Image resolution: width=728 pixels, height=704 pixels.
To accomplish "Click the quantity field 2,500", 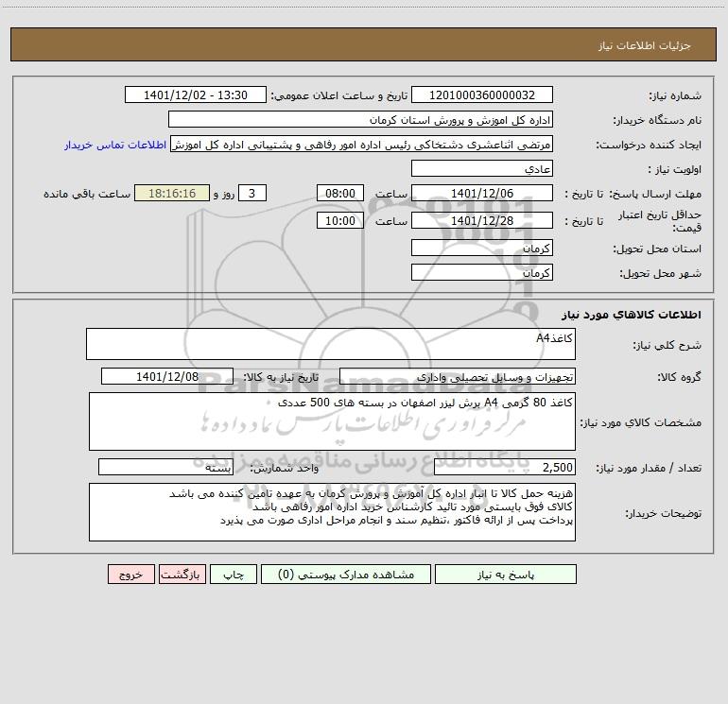I will pyautogui.click(x=505, y=468).
